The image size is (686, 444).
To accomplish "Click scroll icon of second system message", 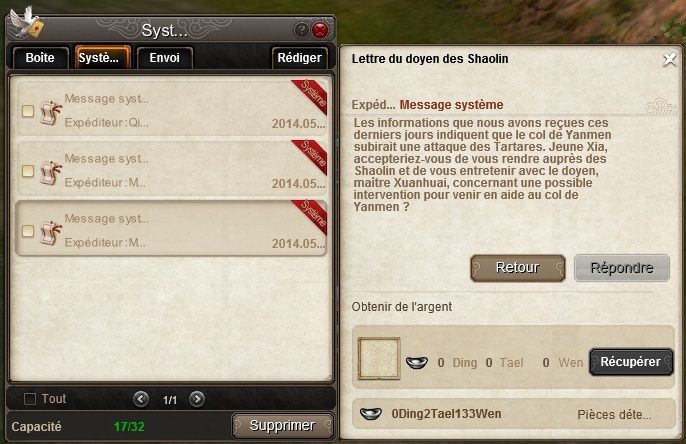I will pyautogui.click(x=51, y=172).
